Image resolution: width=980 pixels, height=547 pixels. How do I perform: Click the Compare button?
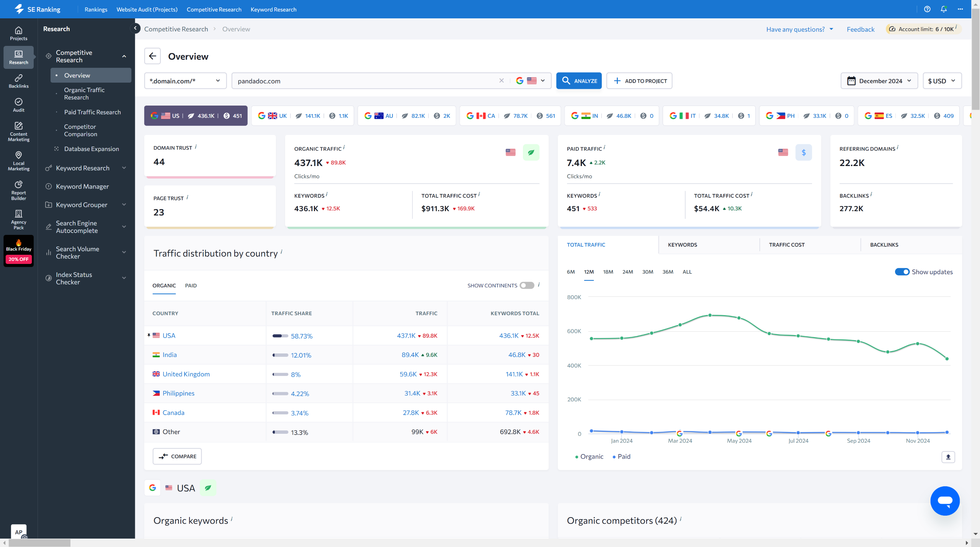point(177,456)
